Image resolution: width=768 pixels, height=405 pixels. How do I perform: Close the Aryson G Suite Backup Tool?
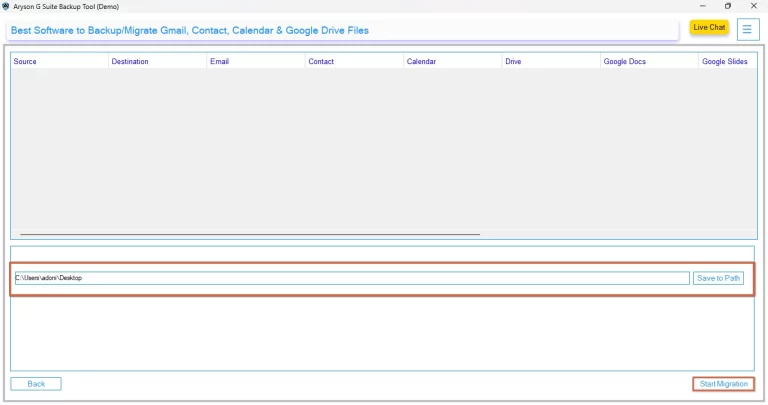[754, 6]
